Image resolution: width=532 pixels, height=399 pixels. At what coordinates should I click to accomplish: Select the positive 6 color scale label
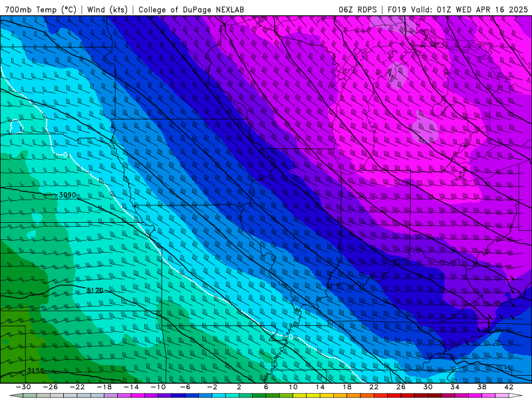coord(266,387)
